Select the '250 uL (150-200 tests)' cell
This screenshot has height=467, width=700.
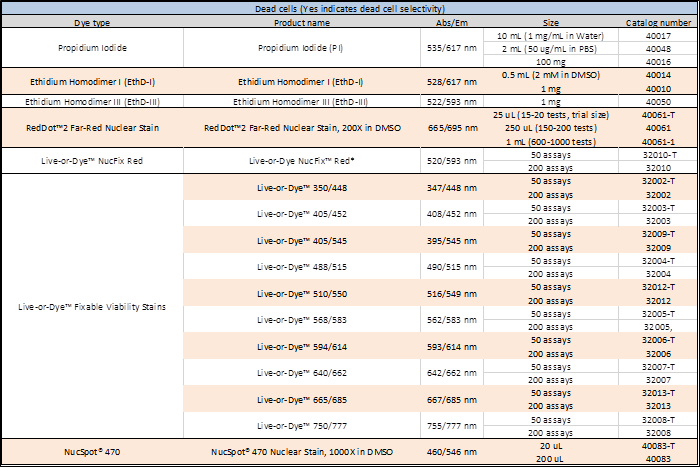[550, 128]
